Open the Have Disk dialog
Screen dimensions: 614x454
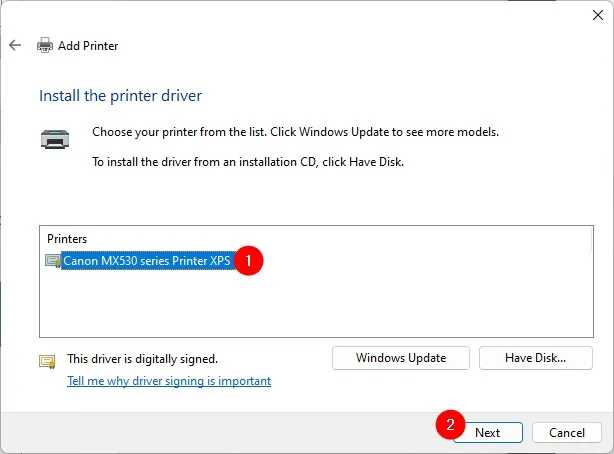pyautogui.click(x=536, y=357)
